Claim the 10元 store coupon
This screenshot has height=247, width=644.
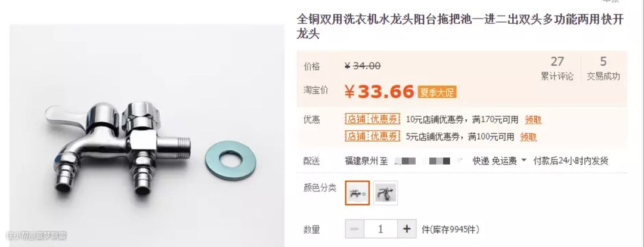(533, 120)
